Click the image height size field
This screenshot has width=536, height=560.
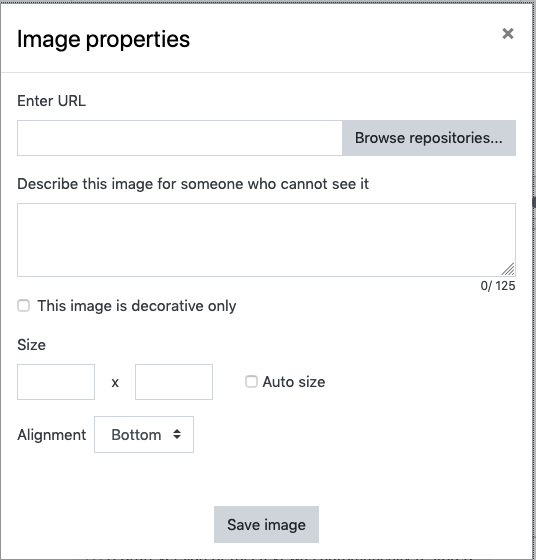[x=174, y=382]
